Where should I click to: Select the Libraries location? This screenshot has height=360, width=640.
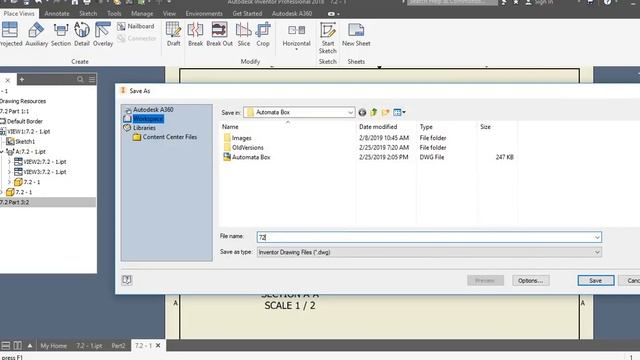tap(140, 128)
